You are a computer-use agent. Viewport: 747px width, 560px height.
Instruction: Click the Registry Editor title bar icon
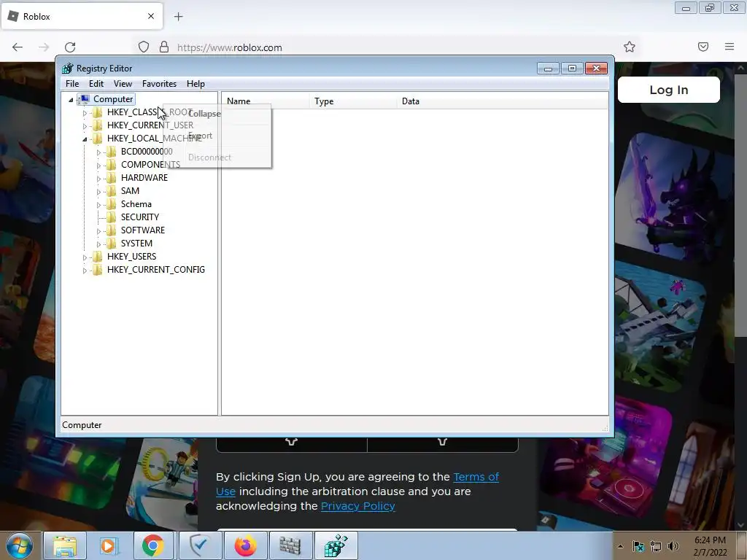pyautogui.click(x=68, y=69)
